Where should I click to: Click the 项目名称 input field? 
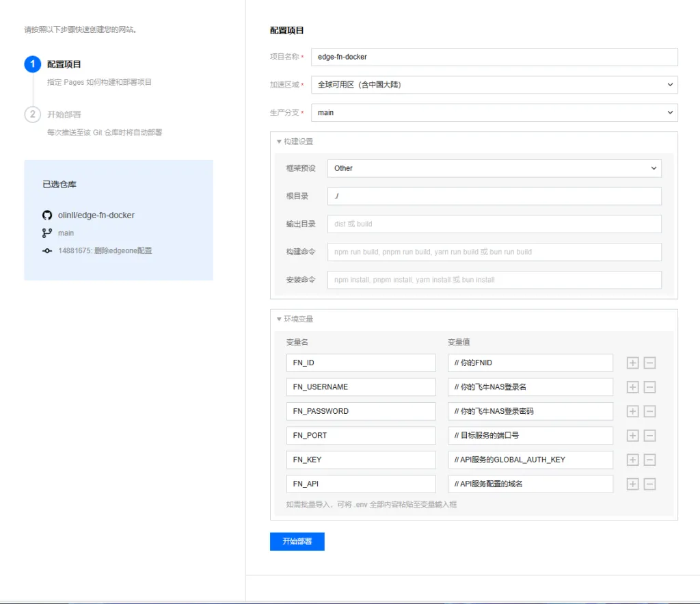click(494, 57)
